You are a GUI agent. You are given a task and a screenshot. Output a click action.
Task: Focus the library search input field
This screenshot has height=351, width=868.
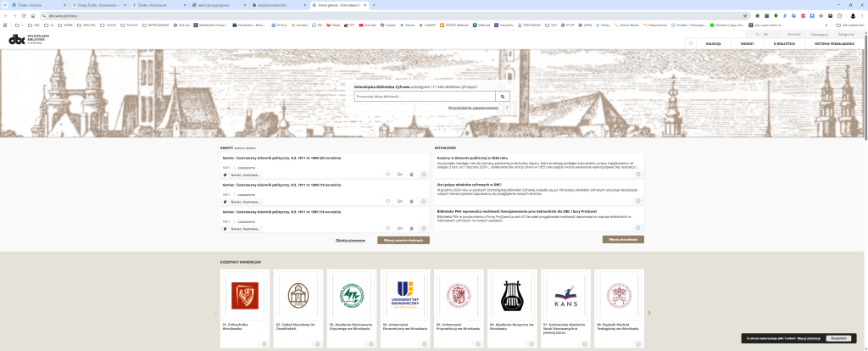425,97
